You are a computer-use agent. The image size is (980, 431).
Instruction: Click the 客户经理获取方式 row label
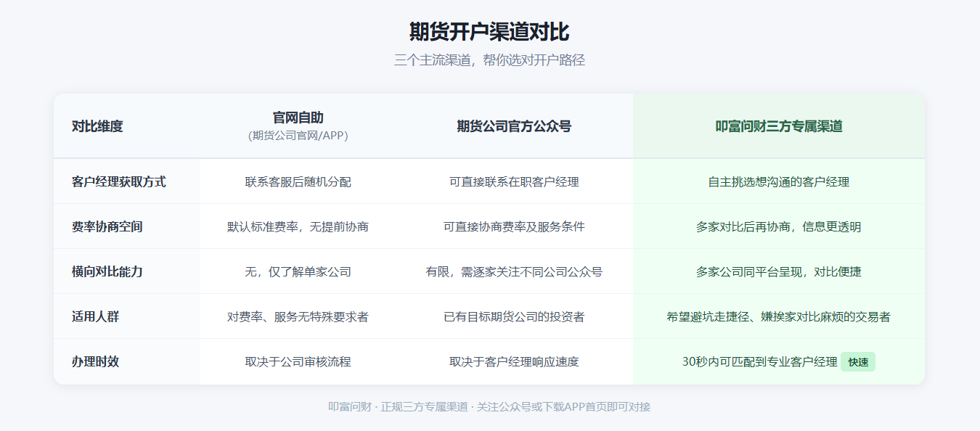pos(119,181)
